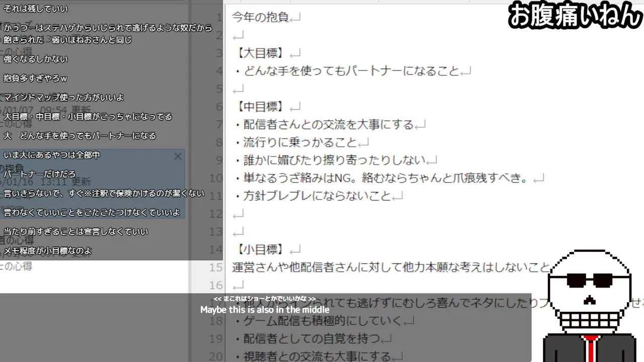Click chat comment "抱負多すぎやろw"
Viewport: 644px width, 362px height.
(35, 78)
